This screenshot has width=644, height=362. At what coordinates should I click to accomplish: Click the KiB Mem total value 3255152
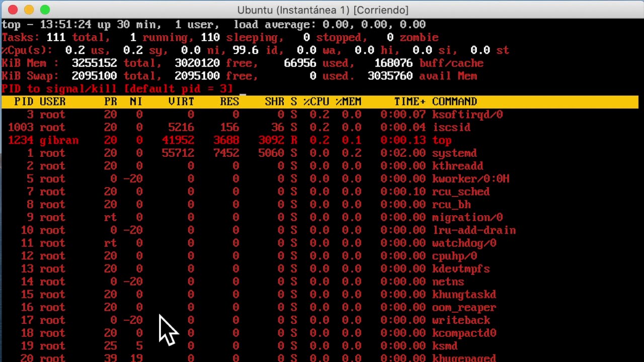pyautogui.click(x=95, y=63)
